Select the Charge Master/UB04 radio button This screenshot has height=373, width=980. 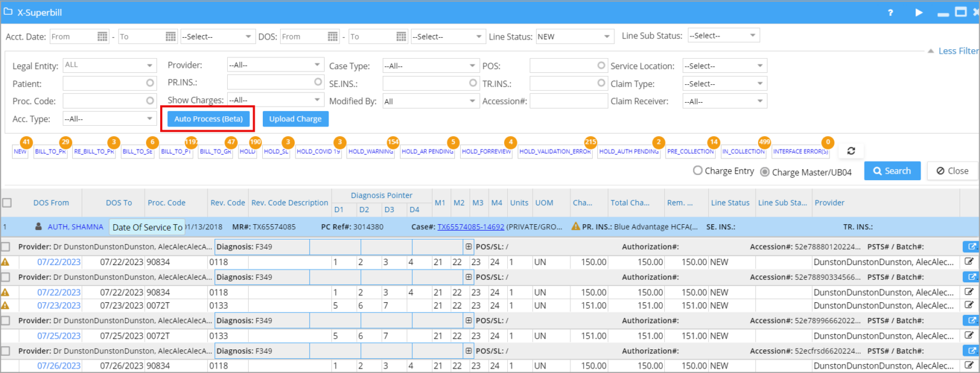[x=764, y=171]
